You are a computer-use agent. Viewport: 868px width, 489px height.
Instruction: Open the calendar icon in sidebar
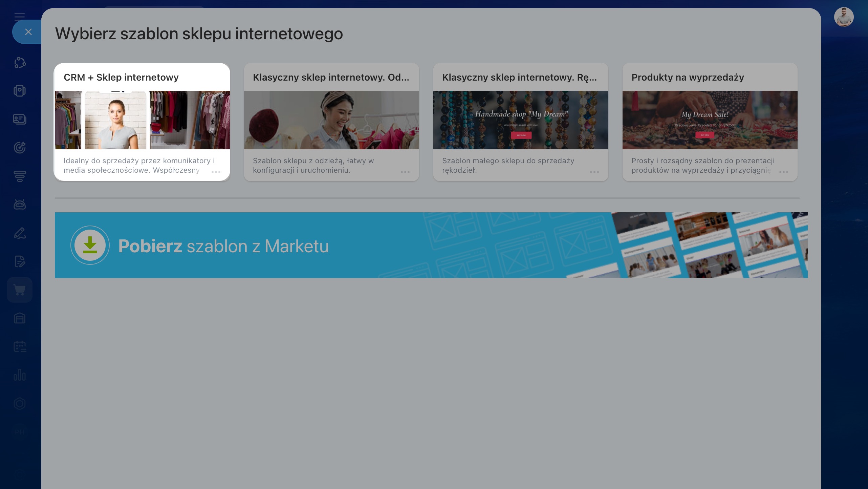coord(20,347)
